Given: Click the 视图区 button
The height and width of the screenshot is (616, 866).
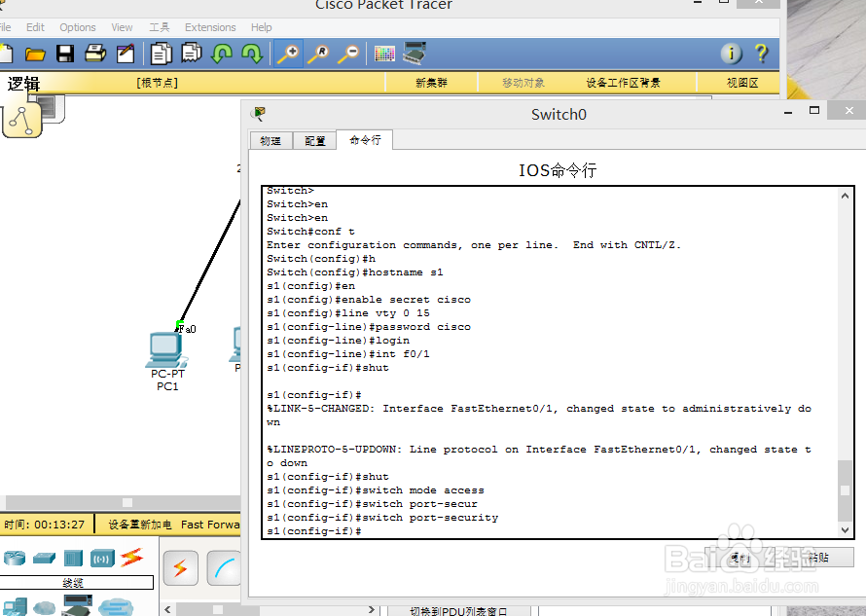Looking at the screenshot, I should [742, 83].
